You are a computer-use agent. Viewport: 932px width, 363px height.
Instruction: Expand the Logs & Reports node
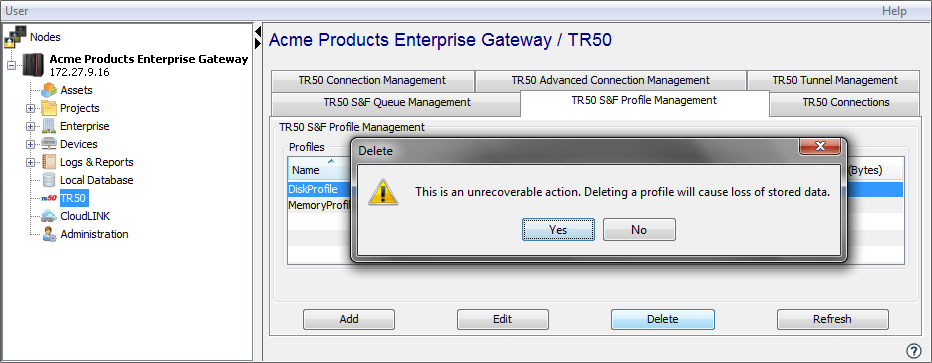(30, 162)
